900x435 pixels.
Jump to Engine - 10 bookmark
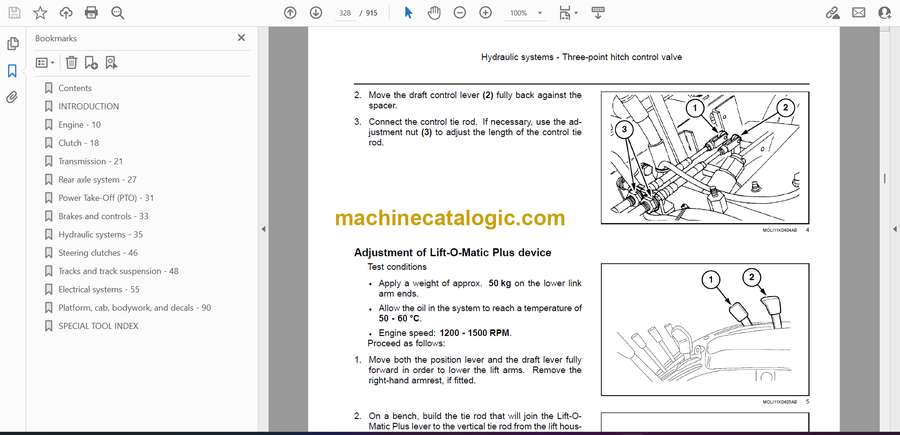pos(79,125)
